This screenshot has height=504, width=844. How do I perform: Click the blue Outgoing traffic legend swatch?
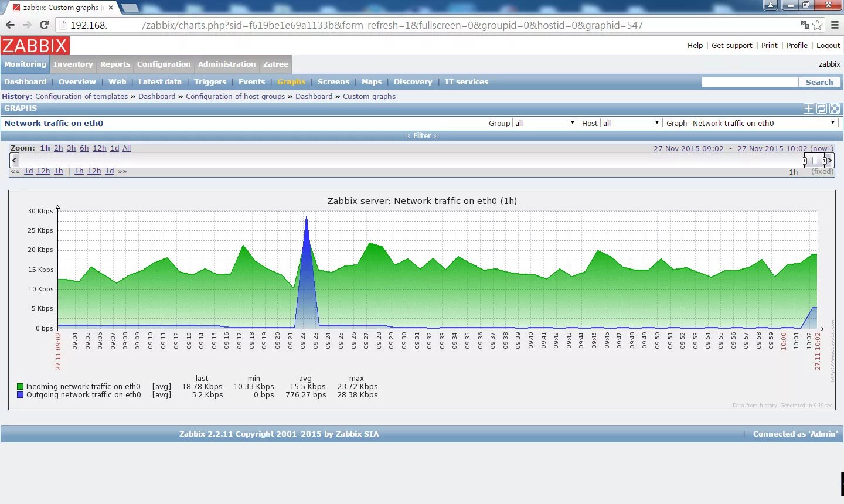21,395
